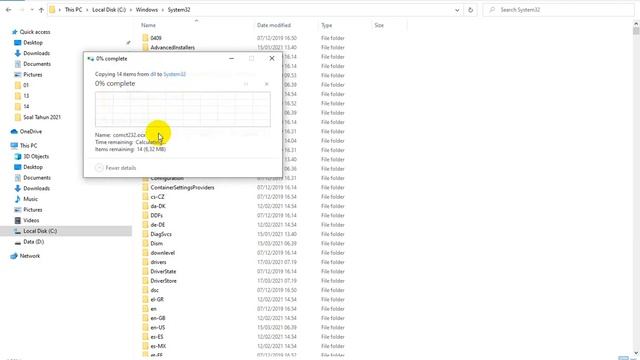Go back using the back arrow
640x360 pixels.
click(9, 10)
